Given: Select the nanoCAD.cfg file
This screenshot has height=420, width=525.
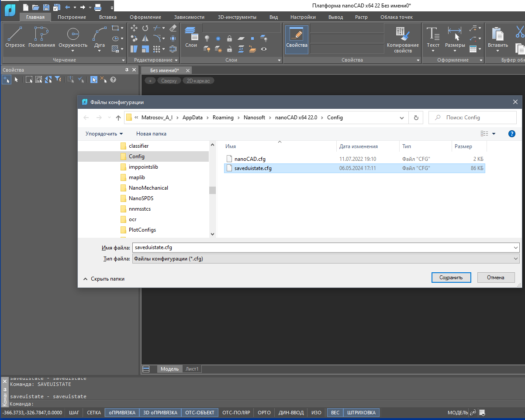Looking at the screenshot, I should (250, 159).
